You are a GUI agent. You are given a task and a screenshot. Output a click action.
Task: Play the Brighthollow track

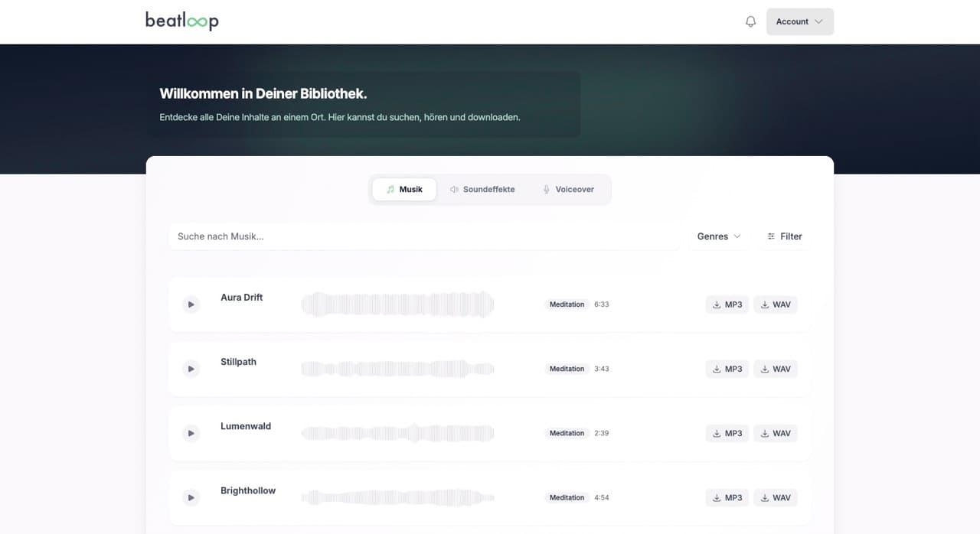tap(191, 497)
